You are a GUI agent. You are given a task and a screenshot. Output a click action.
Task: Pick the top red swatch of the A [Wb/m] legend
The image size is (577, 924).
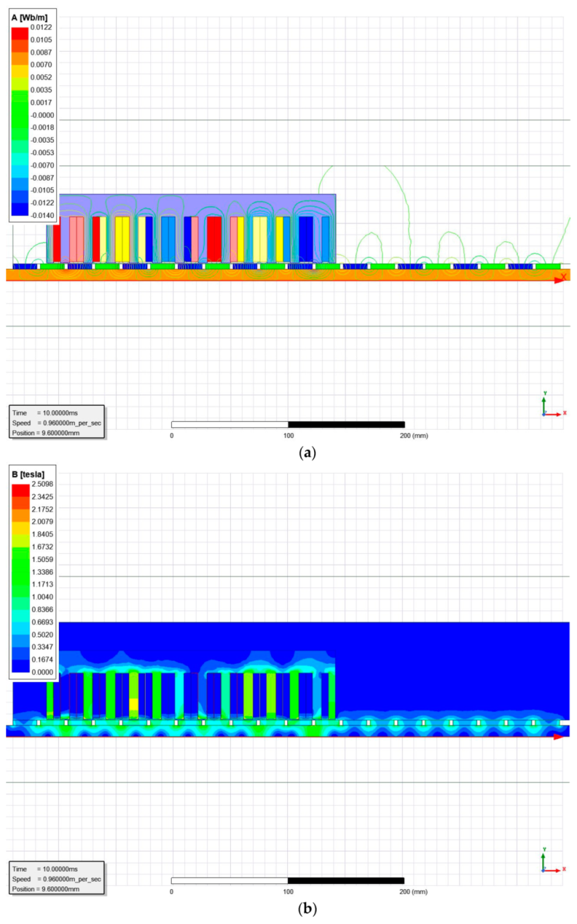(x=20, y=34)
